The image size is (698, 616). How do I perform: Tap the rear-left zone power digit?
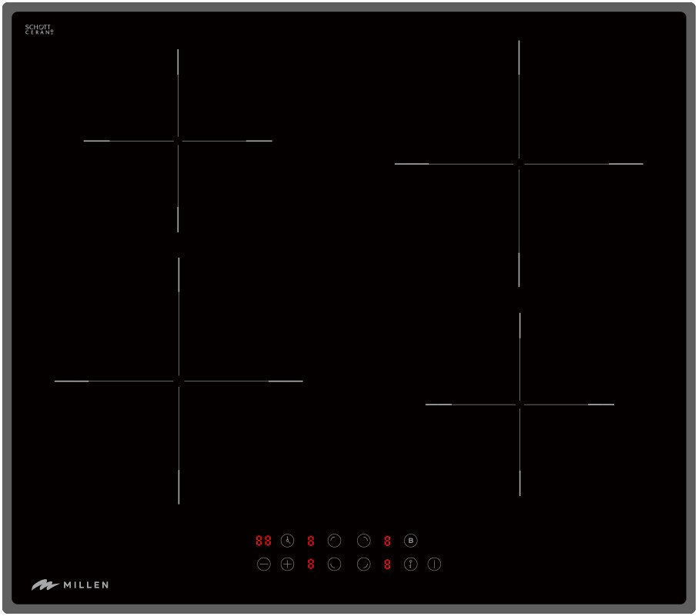pos(311,541)
